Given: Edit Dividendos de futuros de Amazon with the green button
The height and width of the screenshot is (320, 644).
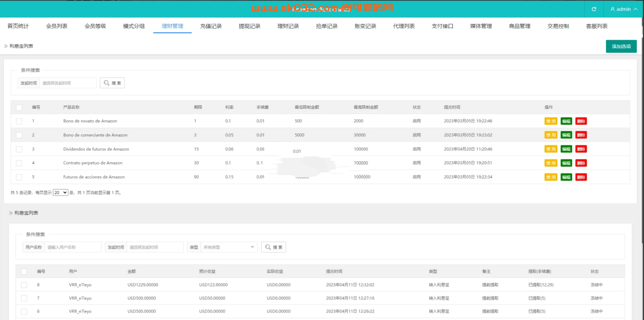Looking at the screenshot, I should coord(566,149).
